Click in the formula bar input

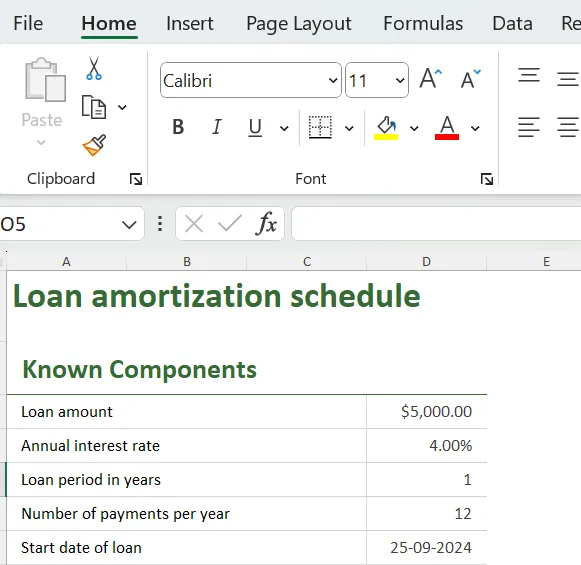(x=436, y=224)
